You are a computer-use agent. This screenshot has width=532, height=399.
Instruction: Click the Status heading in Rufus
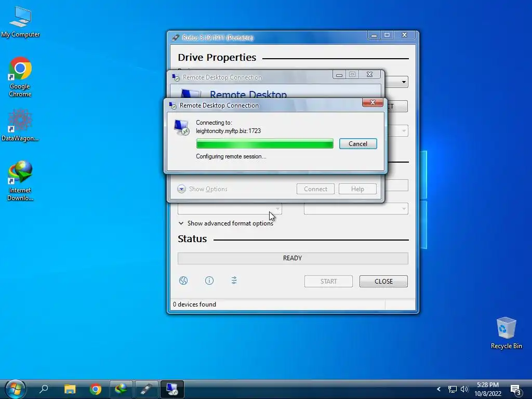(192, 239)
